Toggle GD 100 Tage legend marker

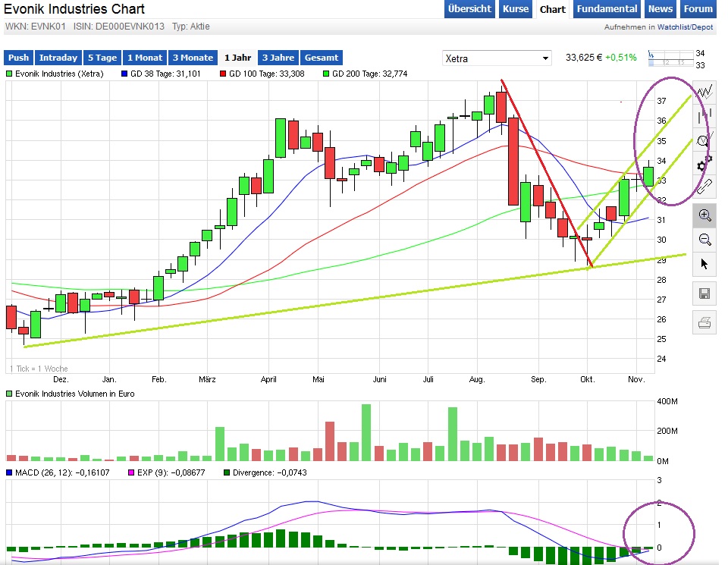pyautogui.click(x=223, y=74)
